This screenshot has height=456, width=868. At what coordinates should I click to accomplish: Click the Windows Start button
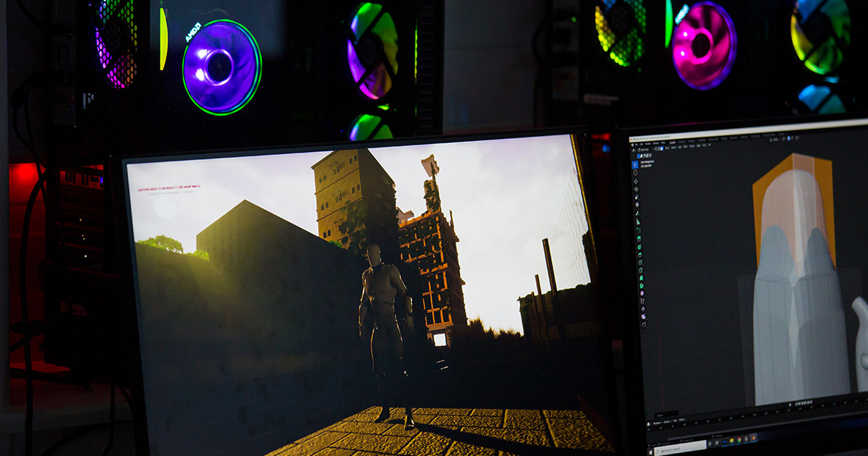click(651, 450)
